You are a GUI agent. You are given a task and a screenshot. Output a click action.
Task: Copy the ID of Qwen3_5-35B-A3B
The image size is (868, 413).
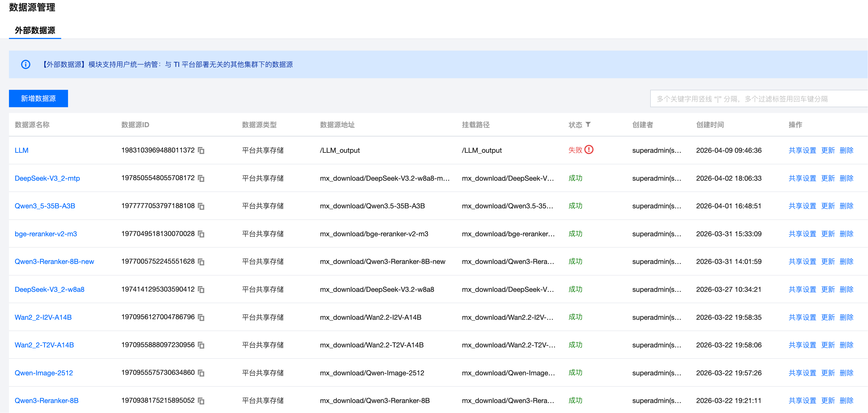point(201,206)
